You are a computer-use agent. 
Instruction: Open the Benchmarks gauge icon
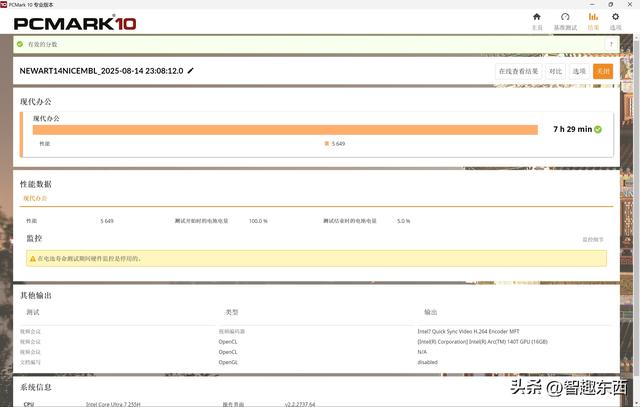(x=565, y=17)
